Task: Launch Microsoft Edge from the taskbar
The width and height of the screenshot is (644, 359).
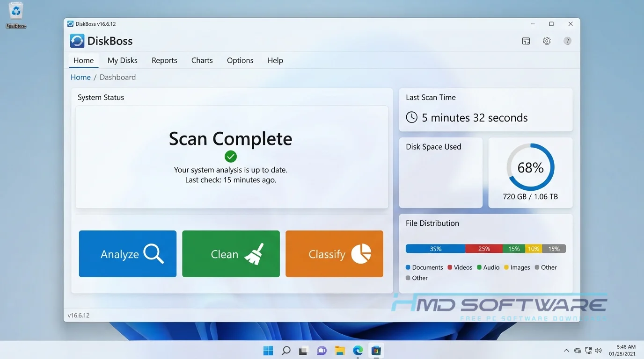Action: (358, 351)
